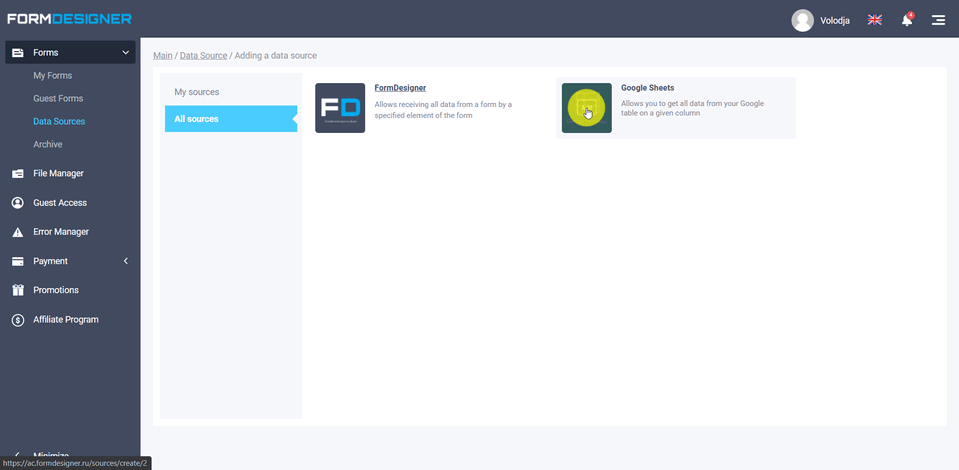Click the Promotions gift icon

pyautogui.click(x=17, y=290)
